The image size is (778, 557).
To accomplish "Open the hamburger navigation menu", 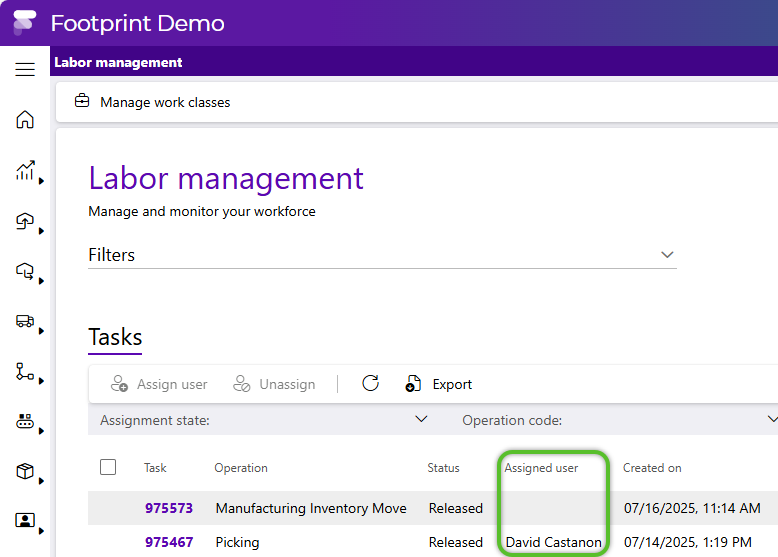I will [x=25, y=69].
